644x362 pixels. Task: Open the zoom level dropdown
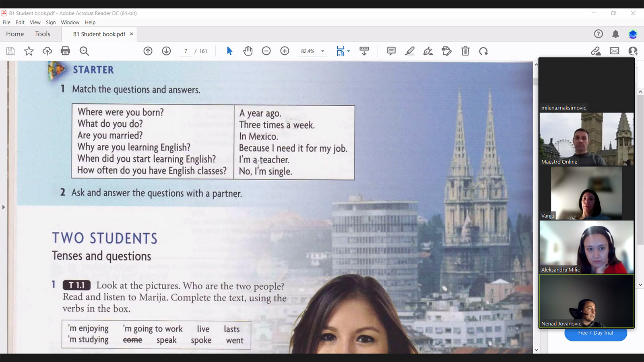point(322,51)
